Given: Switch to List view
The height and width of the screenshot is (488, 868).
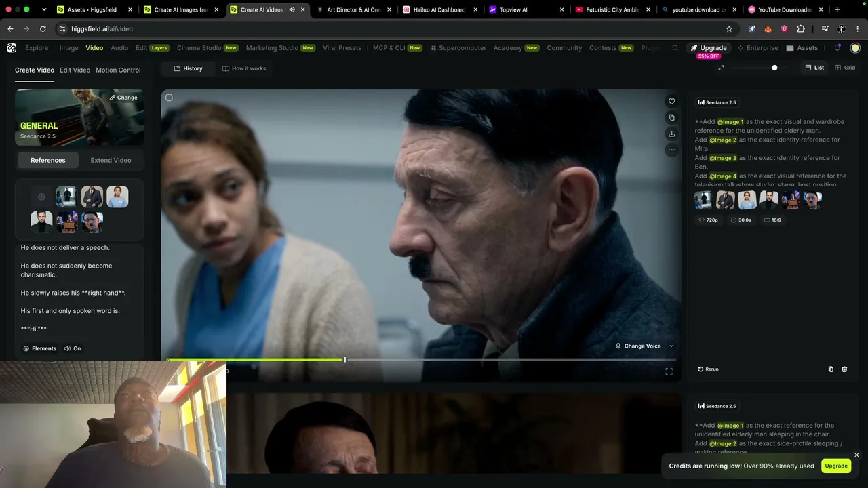Looking at the screenshot, I should coord(814,68).
